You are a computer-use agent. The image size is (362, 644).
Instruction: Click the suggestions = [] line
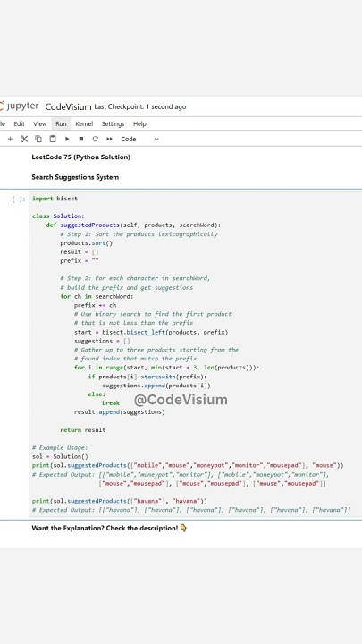(102, 341)
